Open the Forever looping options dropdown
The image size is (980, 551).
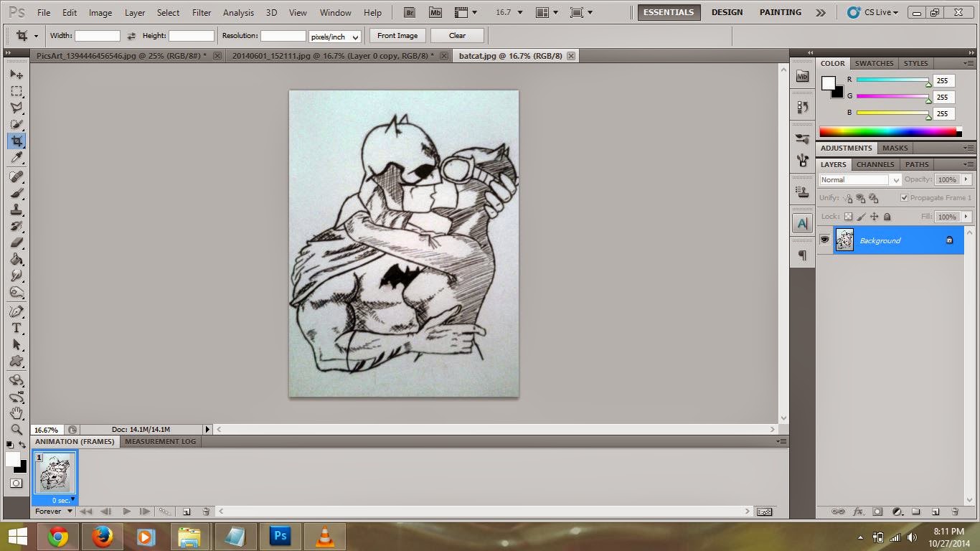click(x=55, y=512)
